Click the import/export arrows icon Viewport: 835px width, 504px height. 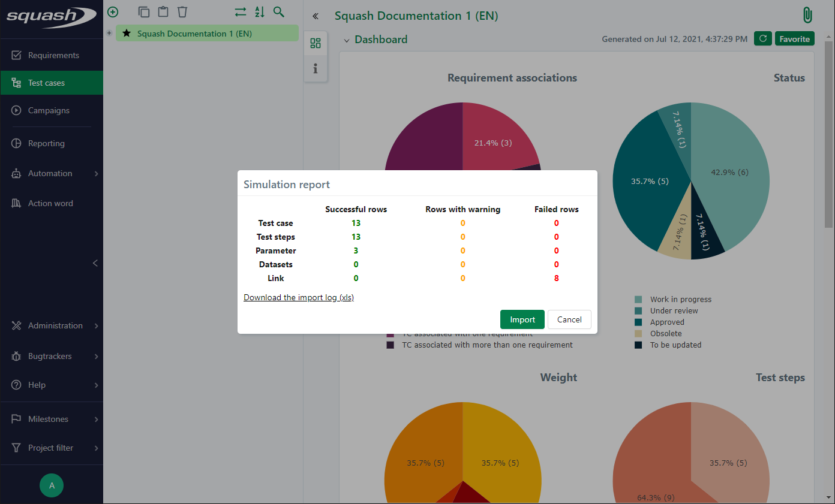point(240,12)
